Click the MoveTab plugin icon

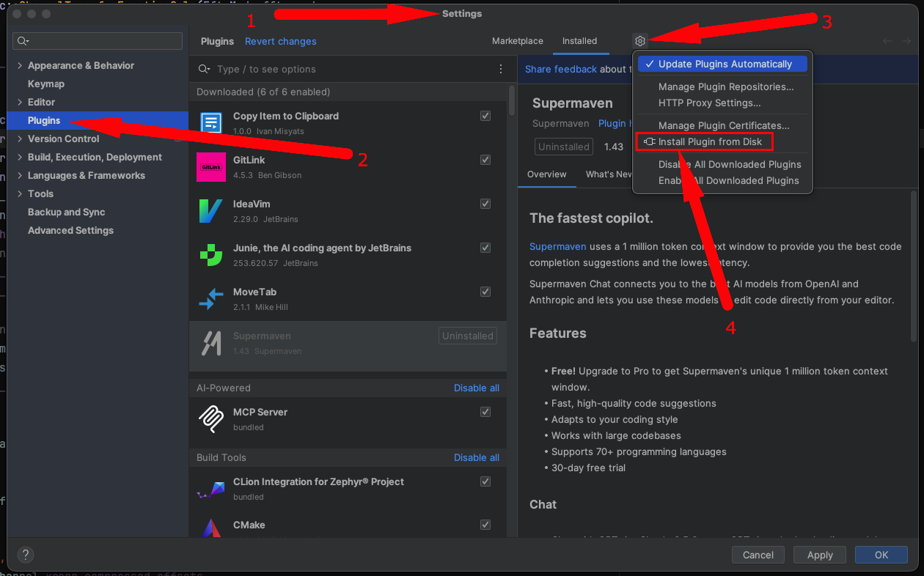pos(211,299)
